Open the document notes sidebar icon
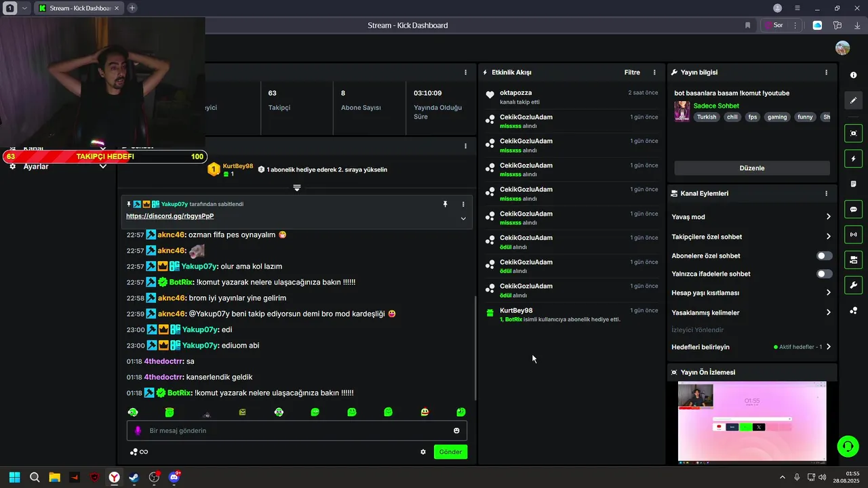The image size is (868, 488). pyautogui.click(x=854, y=184)
